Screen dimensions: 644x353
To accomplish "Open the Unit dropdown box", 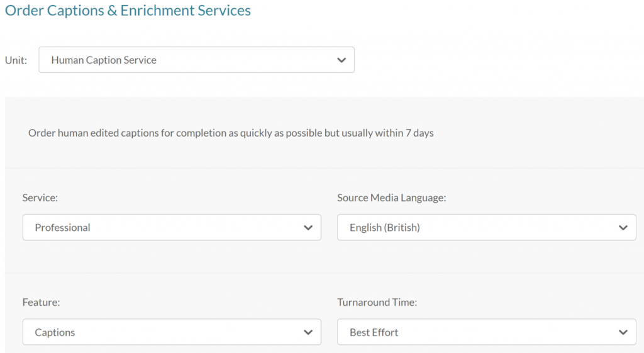I will coord(196,60).
